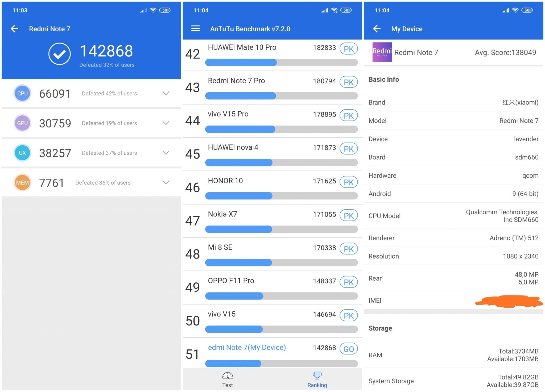Screen dimensions: 545x392
Task: Expand the CPU 66091 score details
Action: (x=166, y=93)
